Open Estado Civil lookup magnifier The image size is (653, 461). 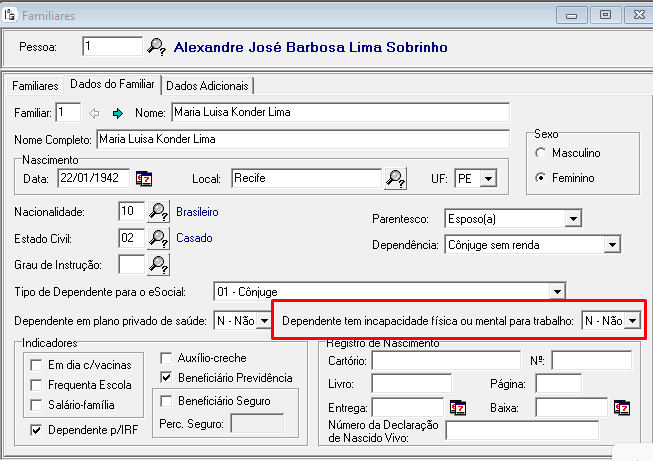click(x=158, y=238)
